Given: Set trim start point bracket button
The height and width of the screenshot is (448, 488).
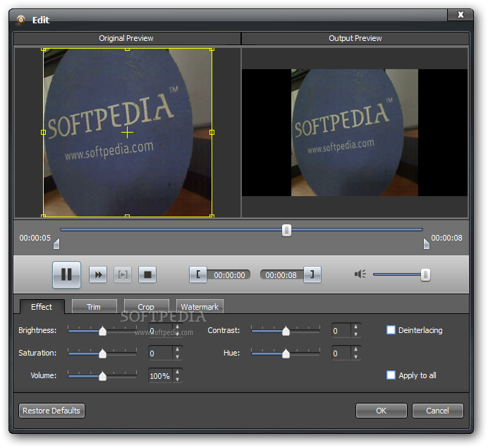Looking at the screenshot, I should (x=198, y=274).
